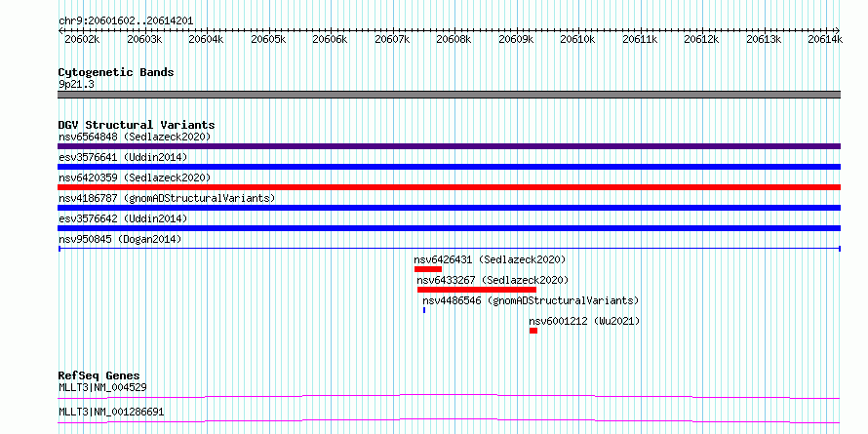Click the nsv6420359 (Sedlazeck2020) label
This screenshot has height=434, width=868.
pos(135,178)
